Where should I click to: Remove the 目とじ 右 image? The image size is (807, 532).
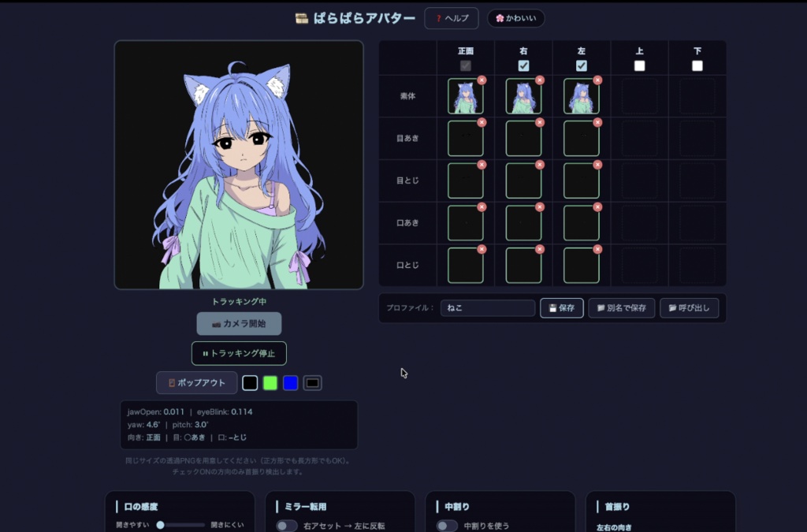coord(540,165)
